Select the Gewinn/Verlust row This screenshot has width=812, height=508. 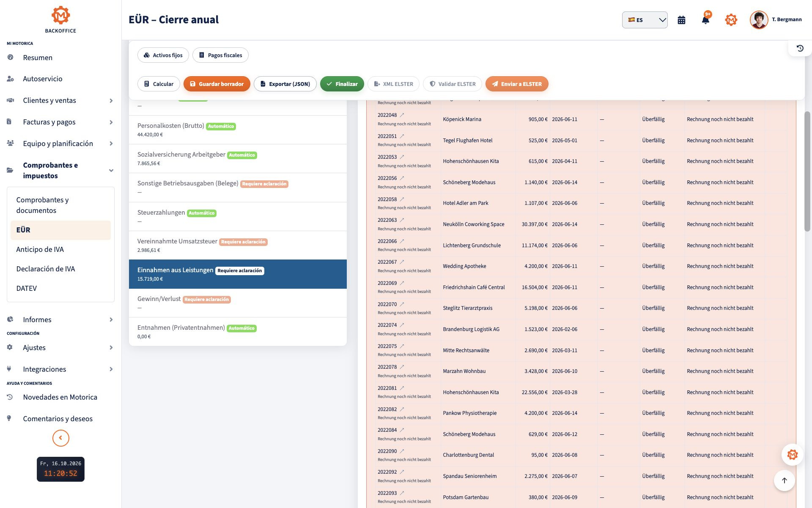(x=238, y=303)
